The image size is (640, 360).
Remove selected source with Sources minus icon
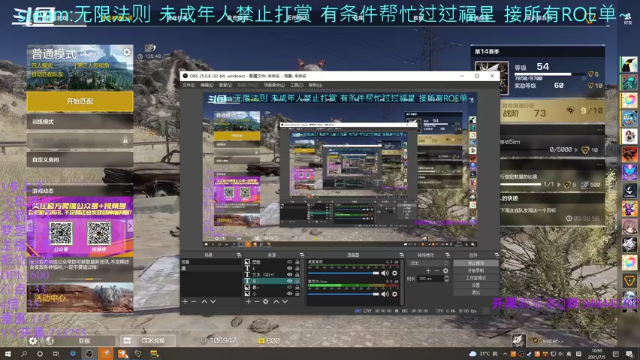[x=257, y=301]
